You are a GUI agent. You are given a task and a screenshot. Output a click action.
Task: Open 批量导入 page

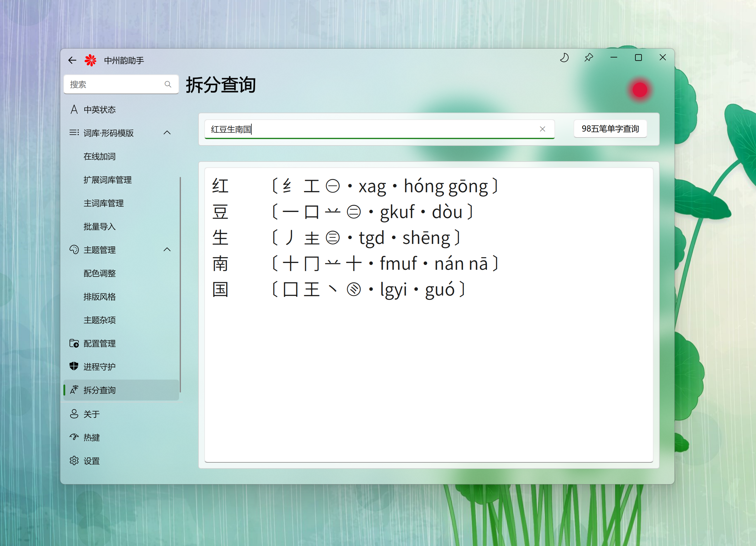(99, 227)
